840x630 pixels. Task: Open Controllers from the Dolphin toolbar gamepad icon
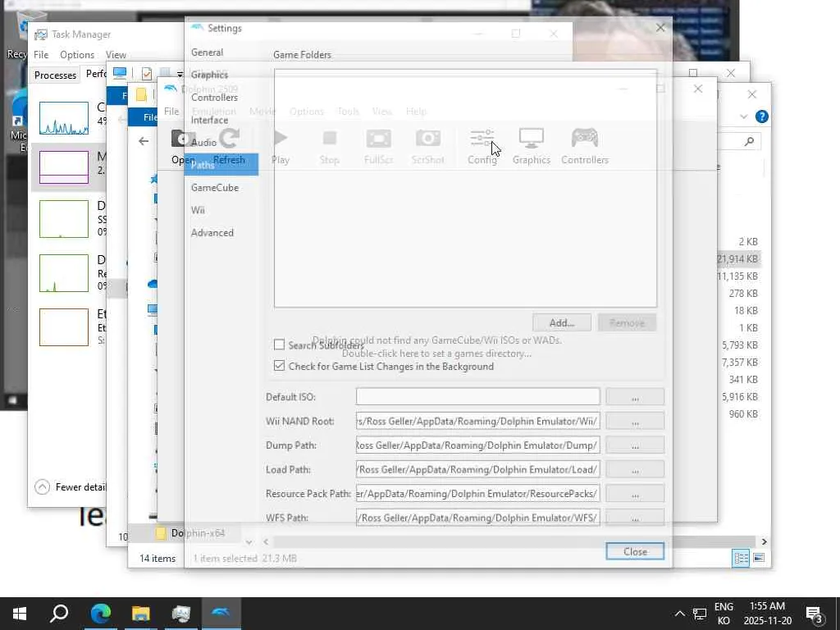coord(584,139)
